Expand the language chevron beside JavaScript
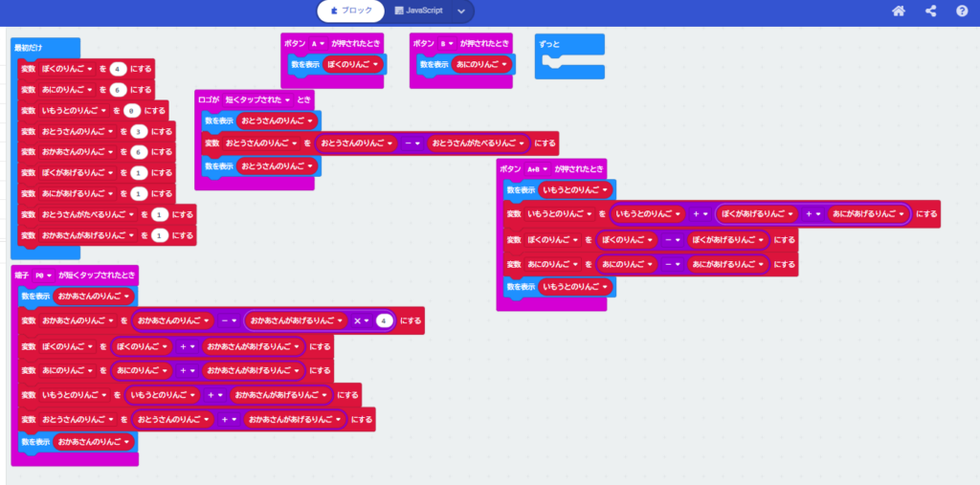This screenshot has width=980, height=485. (461, 11)
